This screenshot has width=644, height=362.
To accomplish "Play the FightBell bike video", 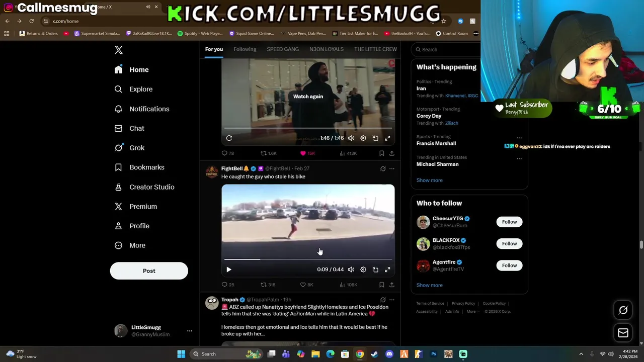I will click(229, 269).
